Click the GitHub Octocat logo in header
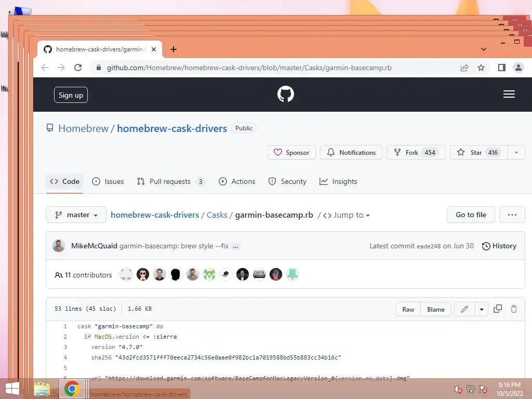Viewport: 532px width, 399px height. point(285,94)
